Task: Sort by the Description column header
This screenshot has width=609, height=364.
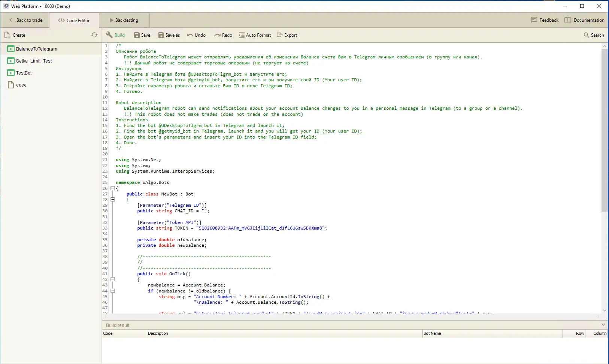Action: [x=285, y=333]
